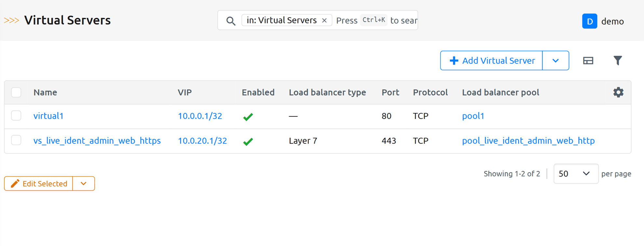Expand the Edit Selected dropdown arrow
This screenshot has width=644, height=246.
pyautogui.click(x=84, y=184)
